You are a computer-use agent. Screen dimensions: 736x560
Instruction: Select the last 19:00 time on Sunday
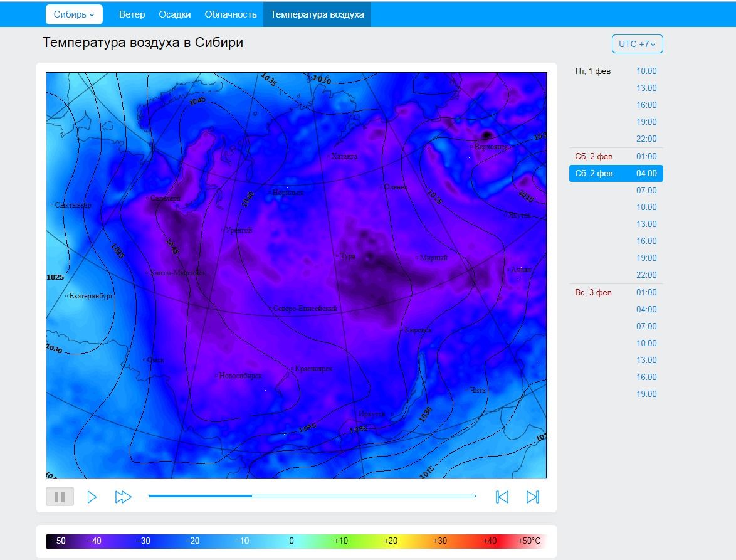pyautogui.click(x=646, y=394)
